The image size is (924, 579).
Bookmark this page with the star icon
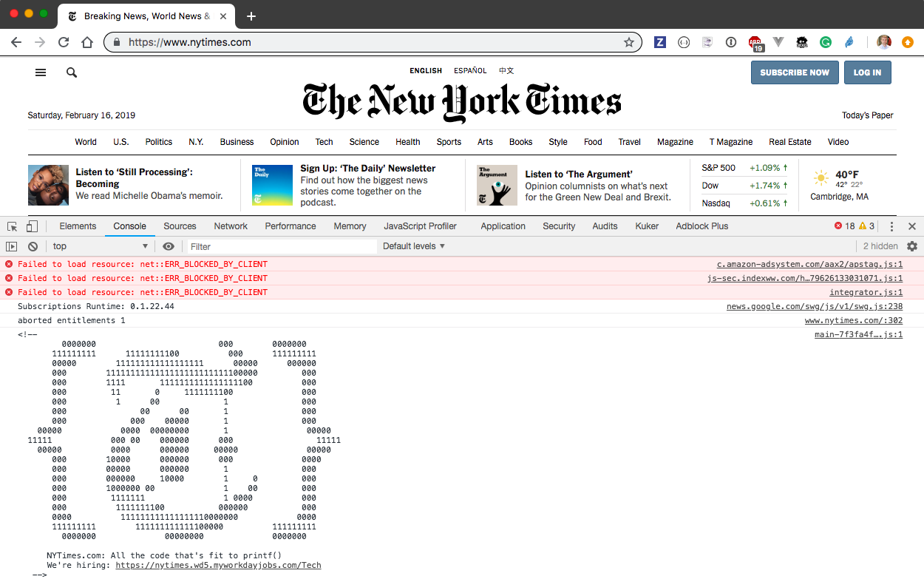click(x=629, y=42)
